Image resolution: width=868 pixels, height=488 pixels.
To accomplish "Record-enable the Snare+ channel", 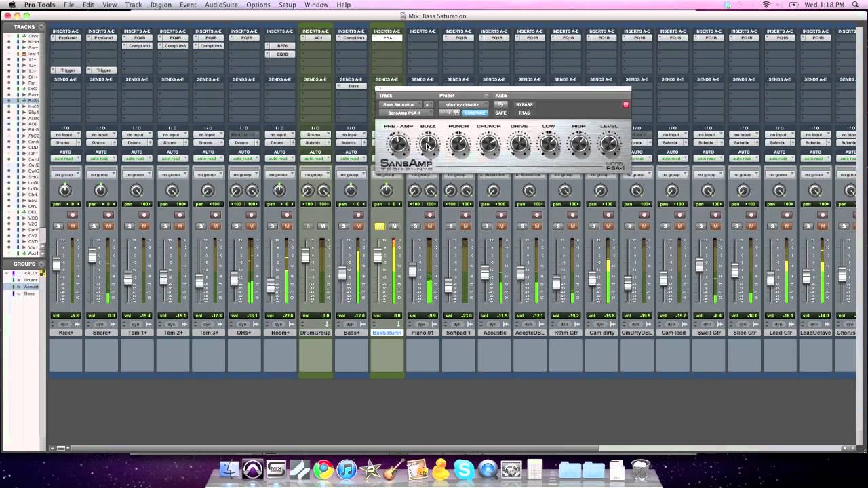I will 108,215.
